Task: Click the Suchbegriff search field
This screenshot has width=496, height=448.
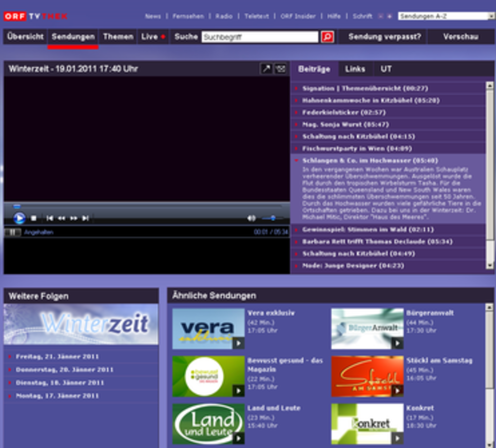Action: 260,37
